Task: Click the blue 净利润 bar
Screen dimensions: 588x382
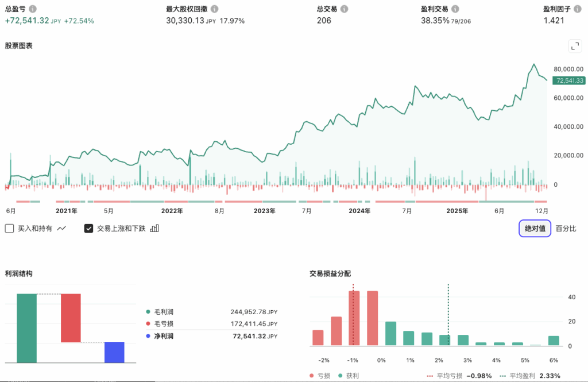Action: 114,352
